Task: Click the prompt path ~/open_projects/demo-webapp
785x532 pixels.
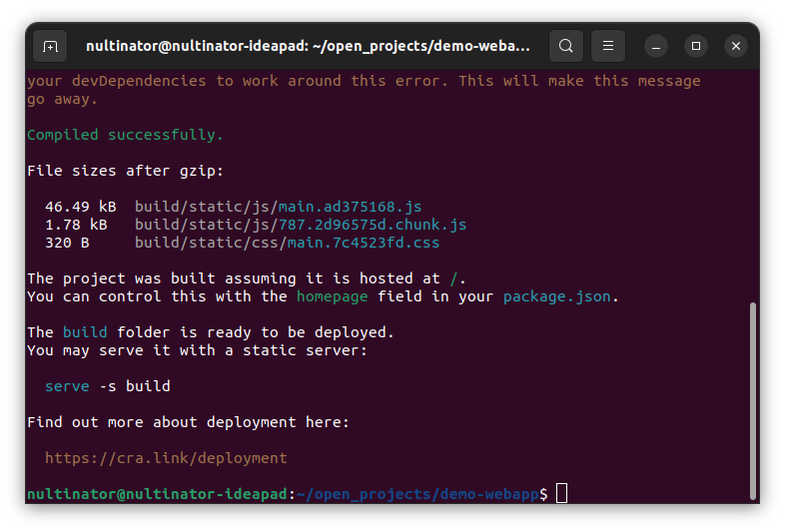Action: [417, 494]
